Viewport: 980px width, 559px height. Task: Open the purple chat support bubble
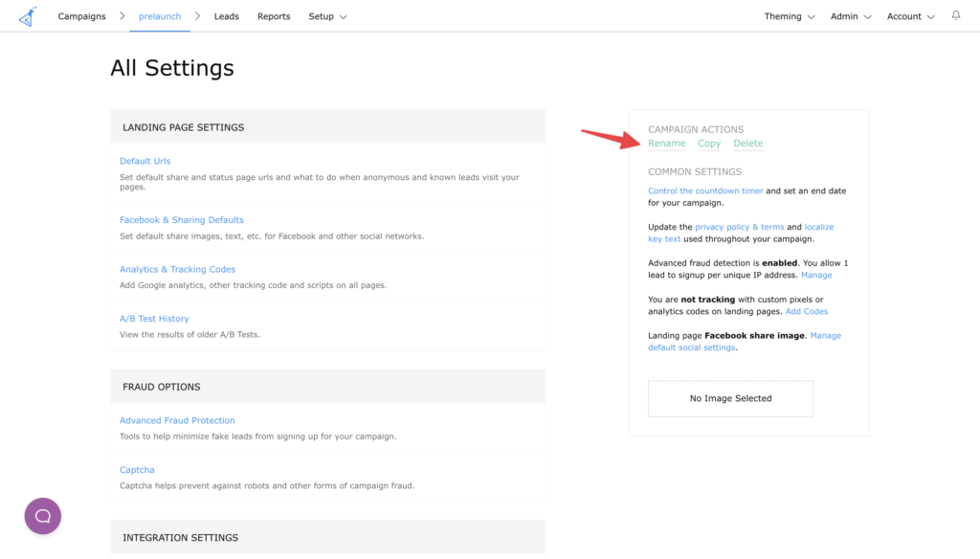tap(42, 516)
